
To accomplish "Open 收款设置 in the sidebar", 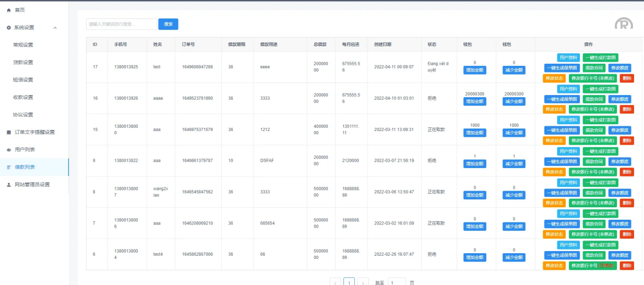I will (23, 97).
